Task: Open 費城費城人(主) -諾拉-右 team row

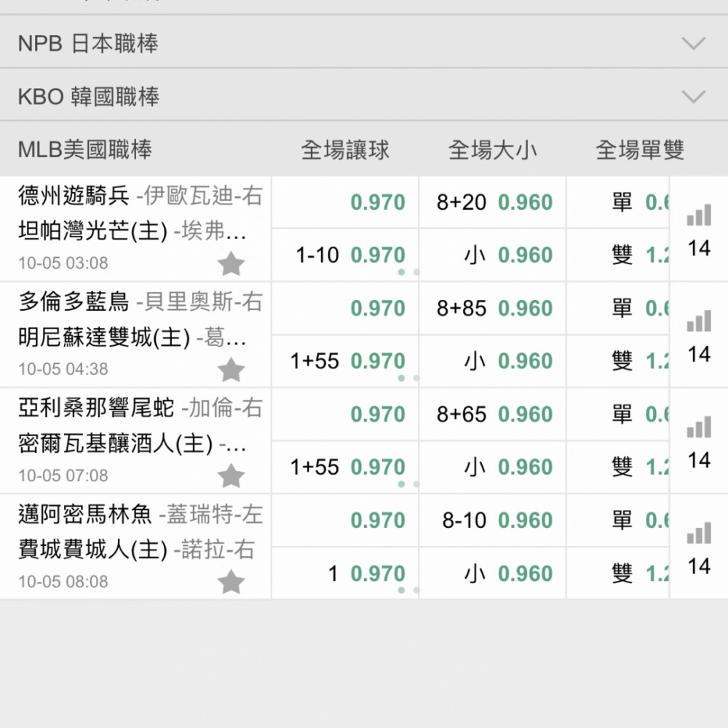Action: click(137, 550)
